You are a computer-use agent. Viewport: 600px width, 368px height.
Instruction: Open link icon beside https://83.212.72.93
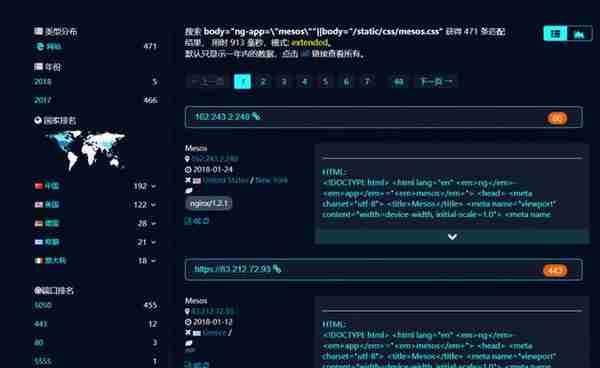click(x=277, y=269)
